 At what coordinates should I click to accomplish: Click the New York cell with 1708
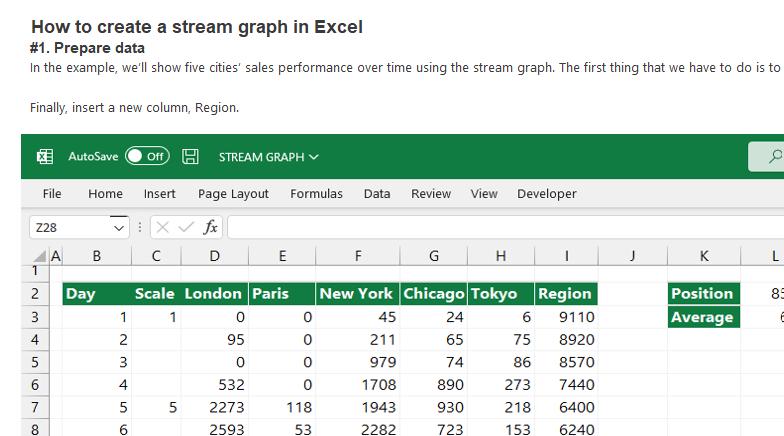[x=358, y=384]
